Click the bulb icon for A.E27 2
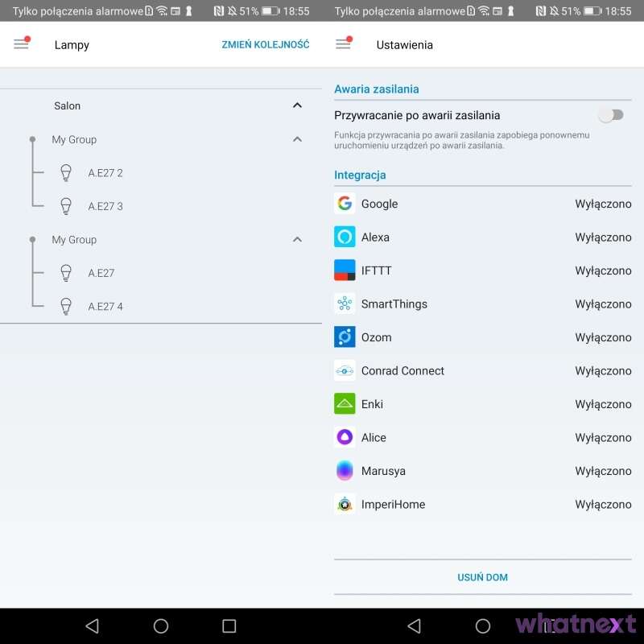 click(67, 172)
